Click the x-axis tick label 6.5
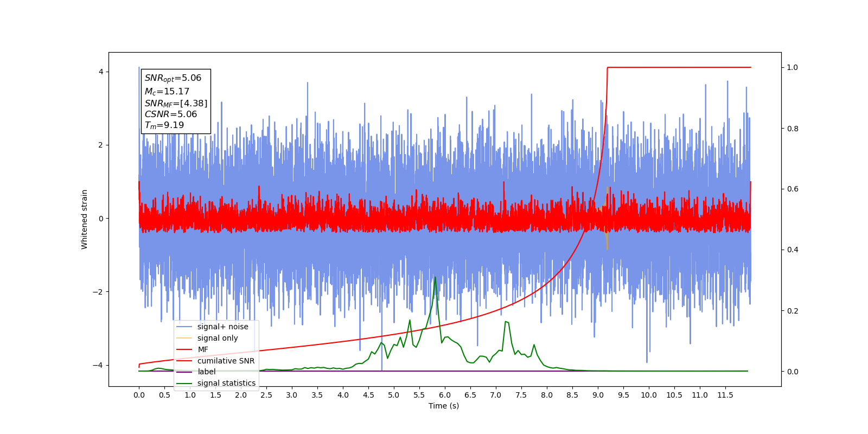Viewport: 868px width, 434px height. click(470, 395)
